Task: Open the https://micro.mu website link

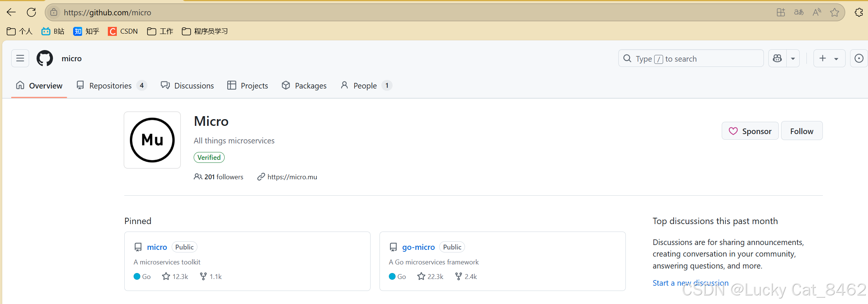Action: coord(292,177)
